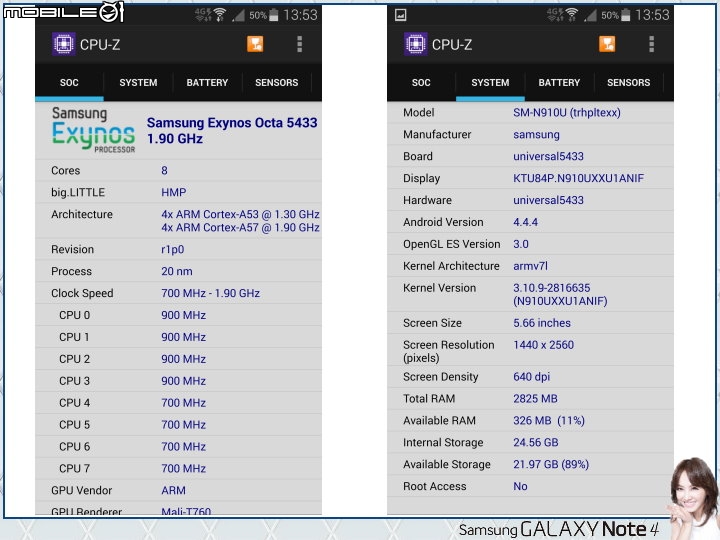Viewport: 720px width, 540px height.
Task: Tap the CPU 6 row label
Action: point(74,447)
